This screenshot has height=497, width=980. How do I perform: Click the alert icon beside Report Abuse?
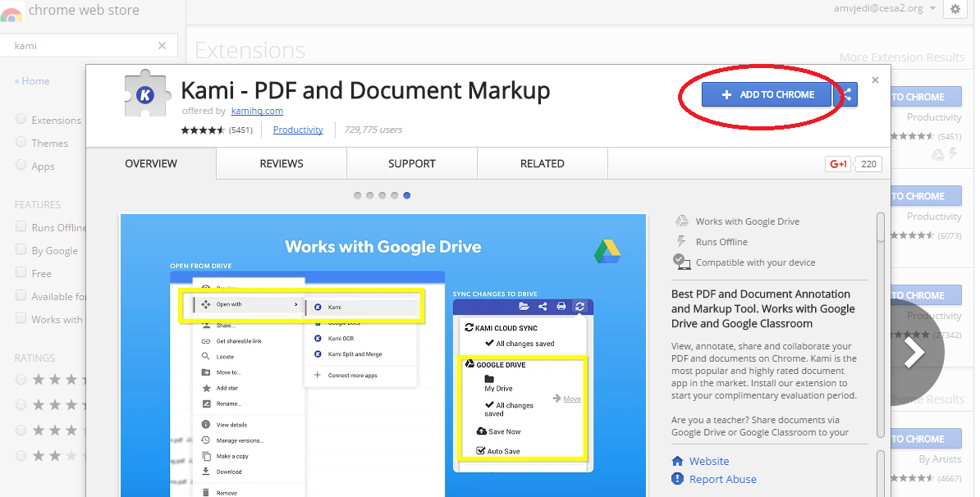point(677,479)
